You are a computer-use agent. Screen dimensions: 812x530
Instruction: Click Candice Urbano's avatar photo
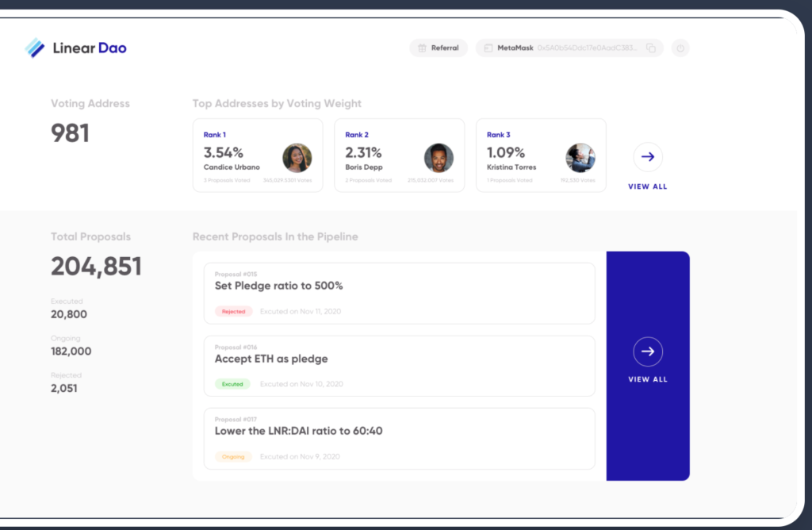[x=297, y=158]
